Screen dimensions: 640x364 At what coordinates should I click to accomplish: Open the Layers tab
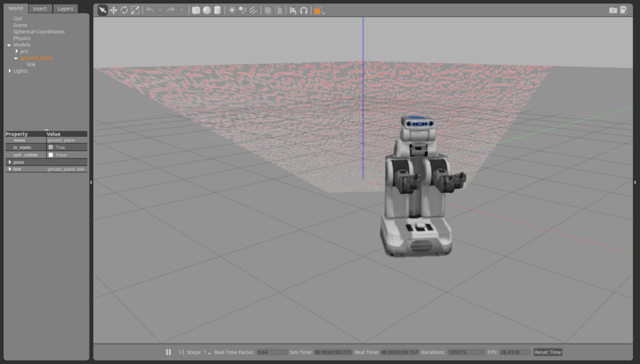pos(65,8)
